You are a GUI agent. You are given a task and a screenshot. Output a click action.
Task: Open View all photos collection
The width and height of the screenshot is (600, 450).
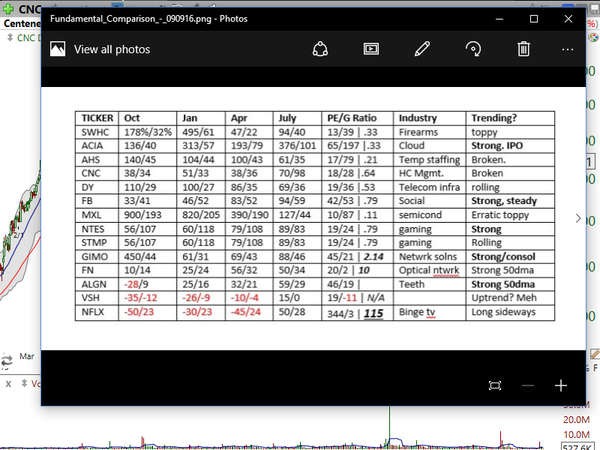pyautogui.click(x=112, y=49)
